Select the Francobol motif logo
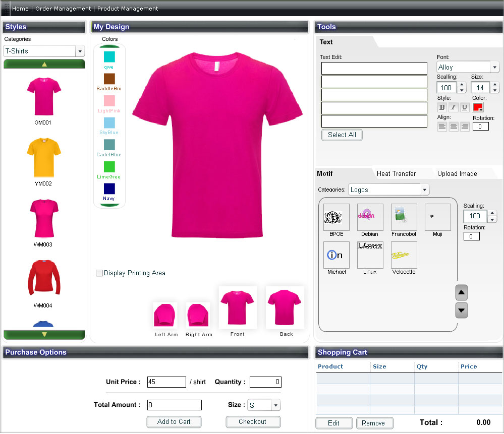 tap(404, 217)
